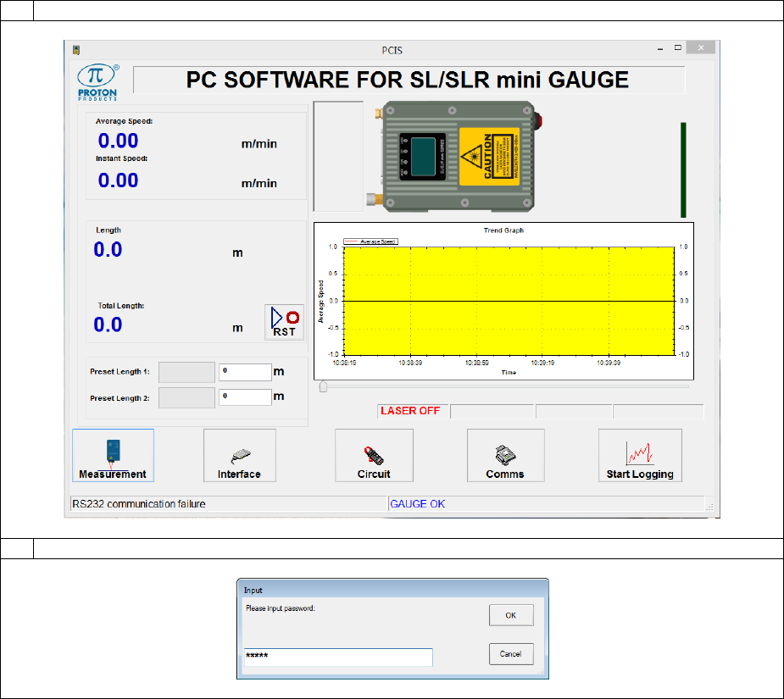Click the 10:39:19 time axis label

click(x=542, y=363)
